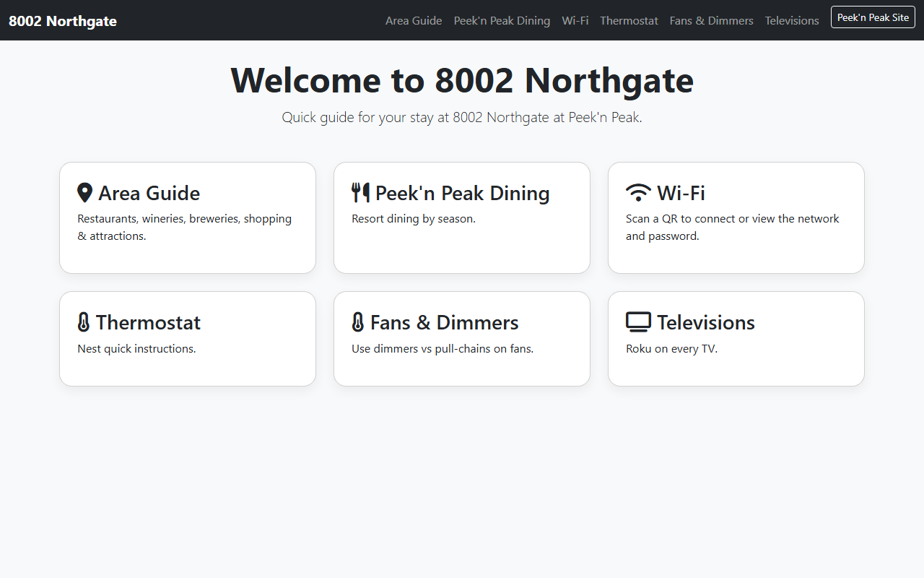Click the 8002 Northgate brand link

(x=63, y=21)
